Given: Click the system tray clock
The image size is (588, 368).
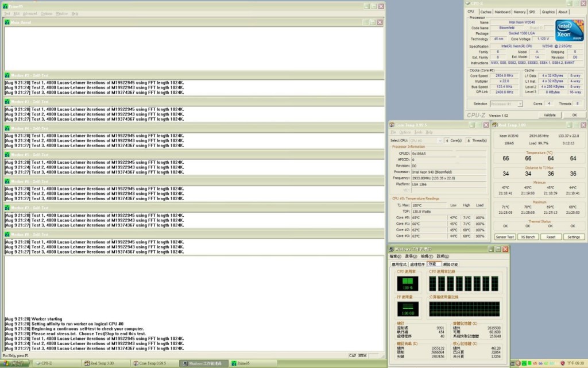Looking at the screenshot, I should [x=575, y=363].
